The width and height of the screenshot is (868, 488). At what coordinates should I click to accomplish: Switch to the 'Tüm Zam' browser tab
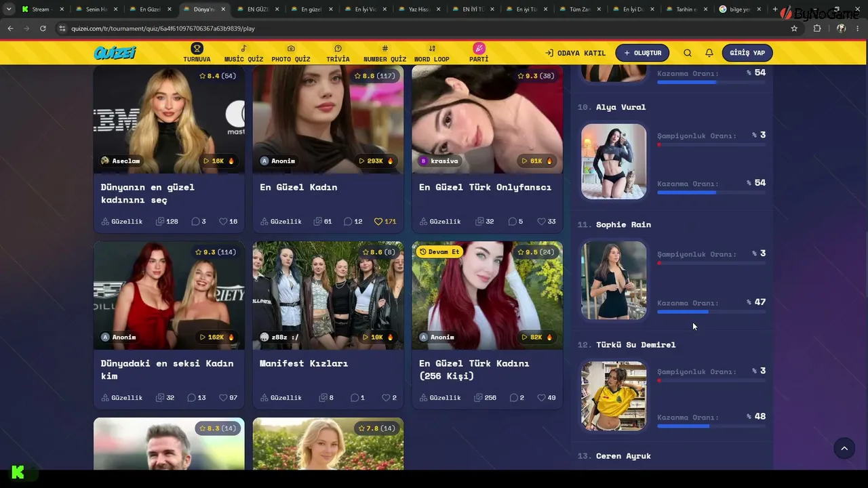(580, 9)
